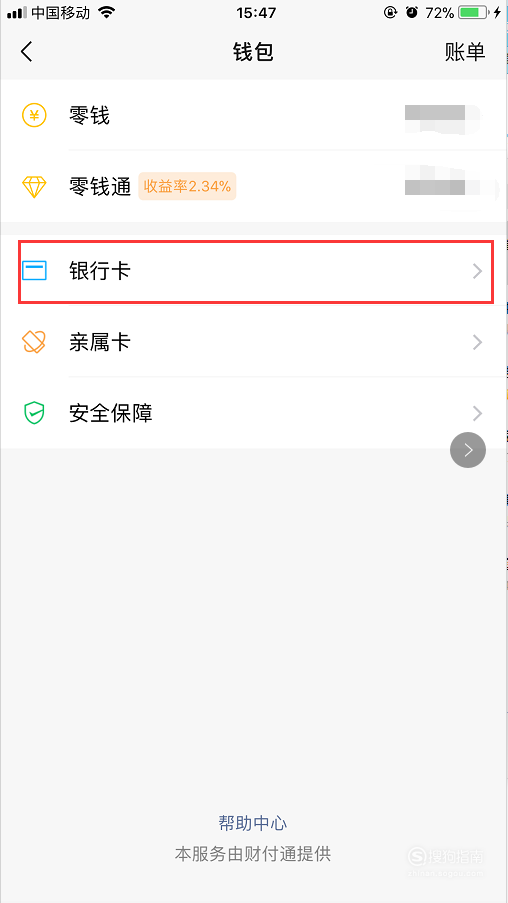508x903 pixels.
Task: Tap the battery indicator in status bar
Action: 475,13
